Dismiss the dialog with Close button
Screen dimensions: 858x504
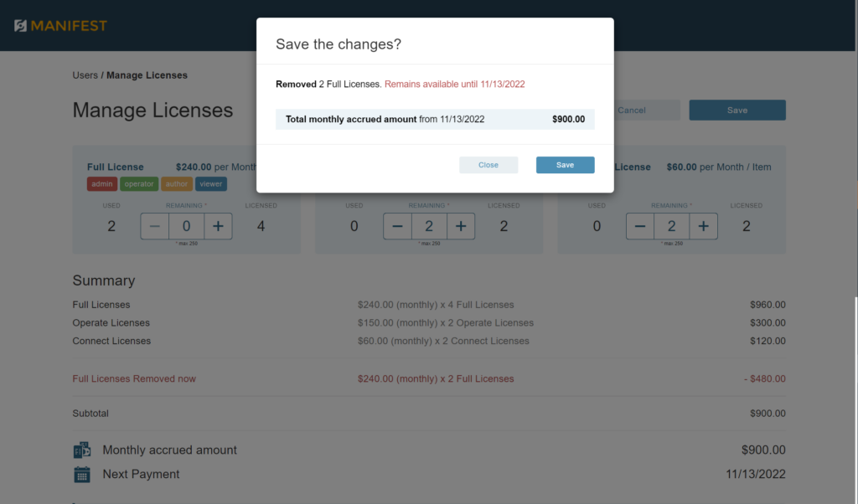(x=488, y=165)
